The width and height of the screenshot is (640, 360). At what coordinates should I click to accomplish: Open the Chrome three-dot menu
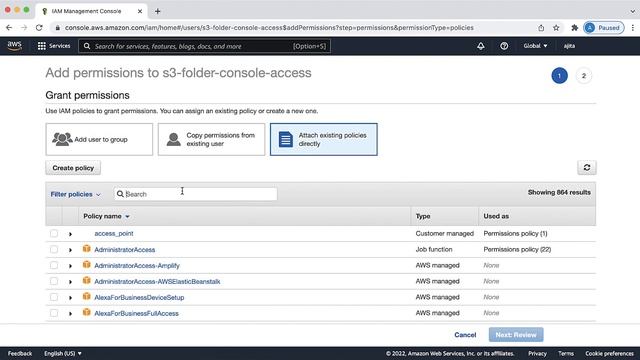pos(633,28)
